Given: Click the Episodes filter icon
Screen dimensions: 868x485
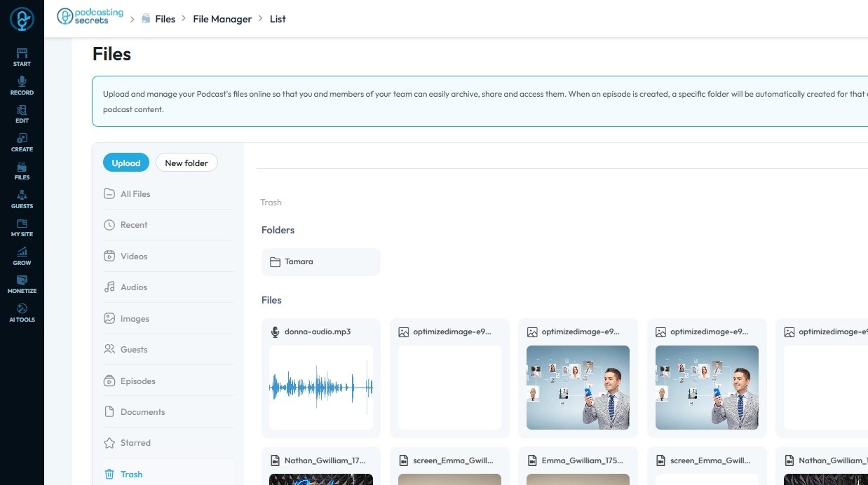Looking at the screenshot, I should point(109,381).
